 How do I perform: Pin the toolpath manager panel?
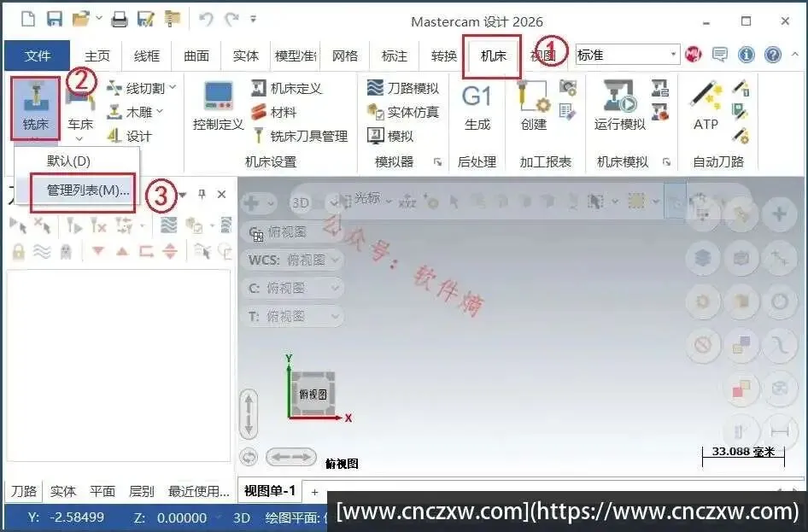click(202, 194)
